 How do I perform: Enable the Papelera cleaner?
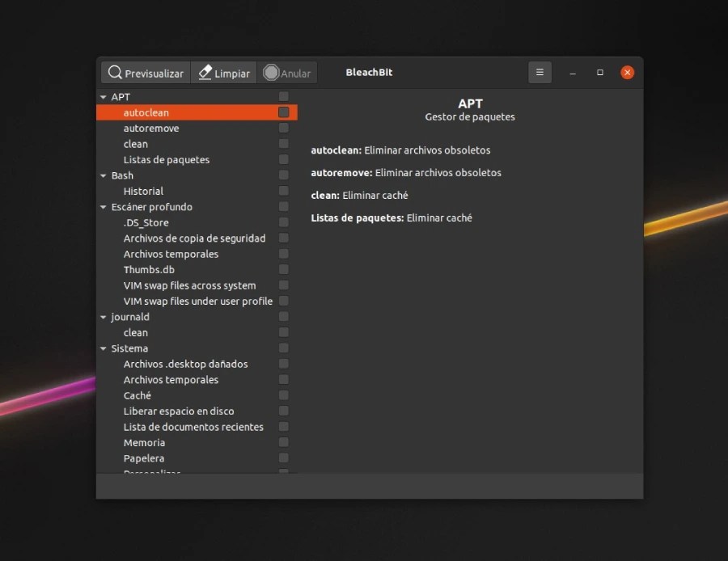pyautogui.click(x=284, y=458)
